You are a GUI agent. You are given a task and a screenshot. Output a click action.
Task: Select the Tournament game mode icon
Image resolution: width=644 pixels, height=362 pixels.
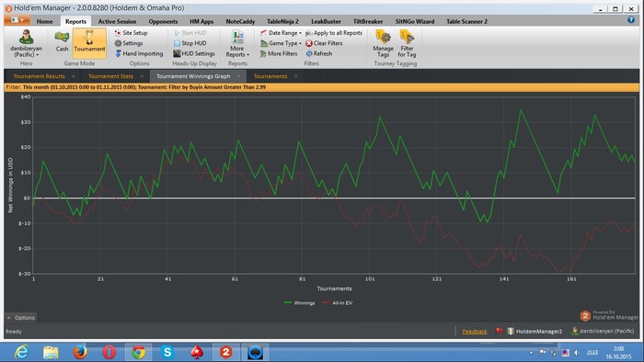click(x=89, y=41)
